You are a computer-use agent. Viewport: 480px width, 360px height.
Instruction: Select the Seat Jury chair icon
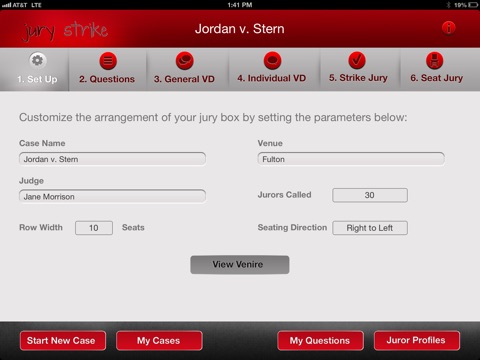coord(435,60)
